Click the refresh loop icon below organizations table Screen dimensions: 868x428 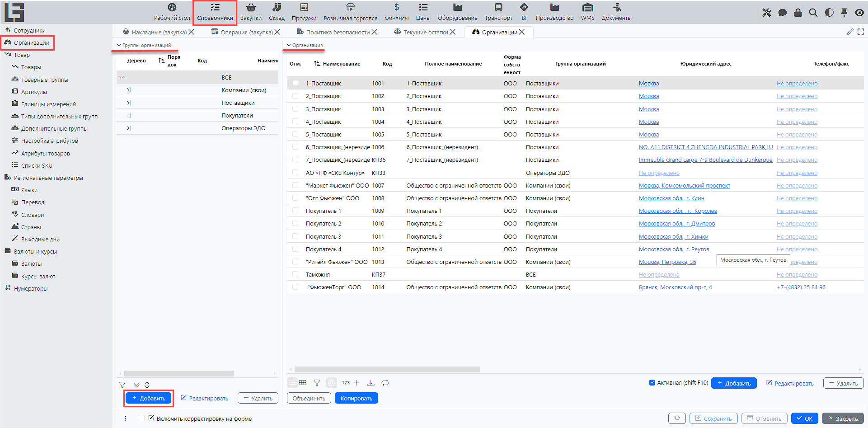tap(385, 383)
